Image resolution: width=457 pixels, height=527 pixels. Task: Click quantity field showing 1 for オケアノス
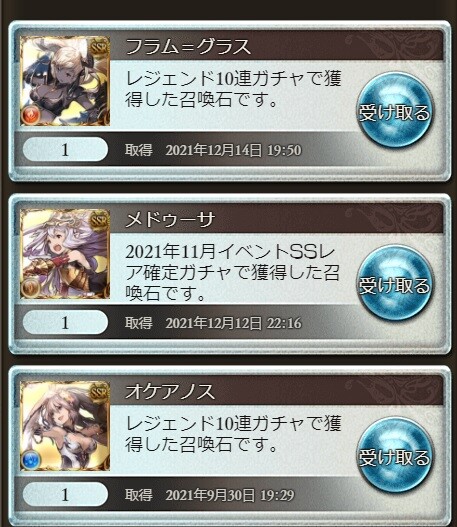pyautogui.click(x=66, y=494)
